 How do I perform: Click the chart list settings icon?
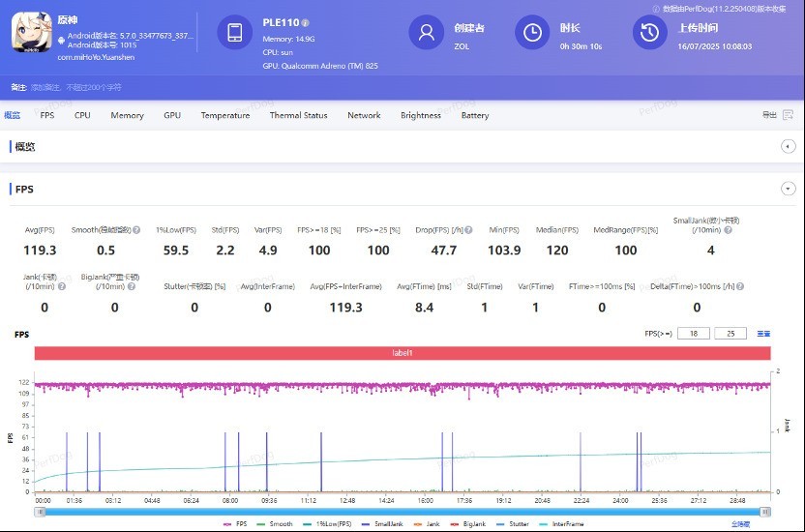763,333
